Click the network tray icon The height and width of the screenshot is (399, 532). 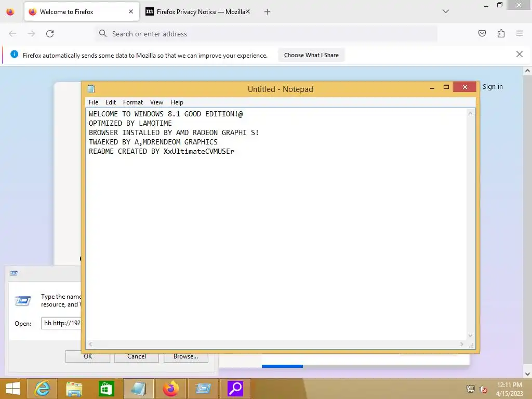point(470,389)
